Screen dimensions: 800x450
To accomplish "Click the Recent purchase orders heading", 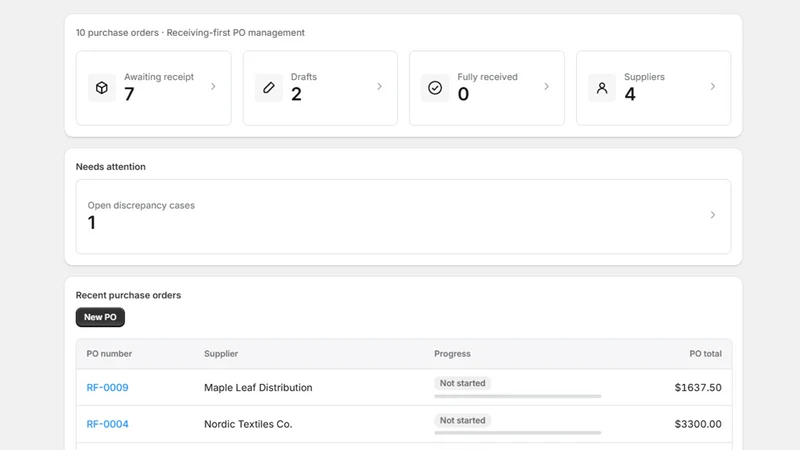I will [x=128, y=295].
